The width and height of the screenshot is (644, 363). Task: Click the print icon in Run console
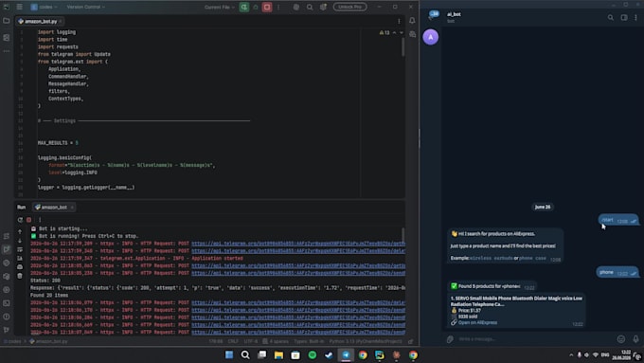[20, 267]
